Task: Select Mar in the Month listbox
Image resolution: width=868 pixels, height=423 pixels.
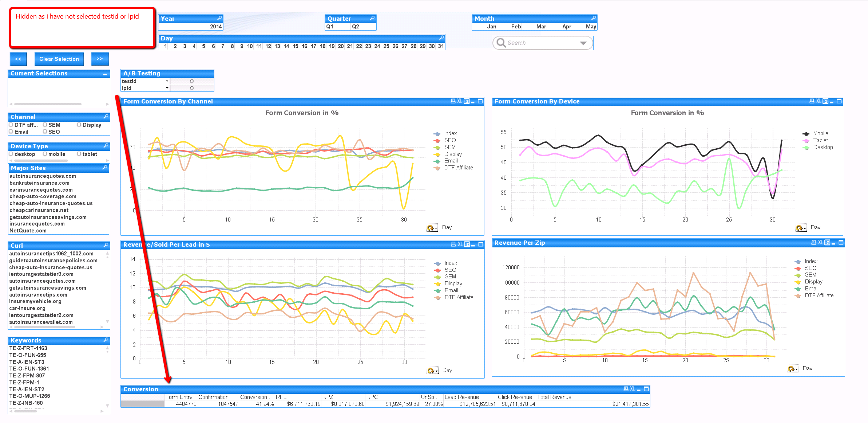Action: point(541,27)
